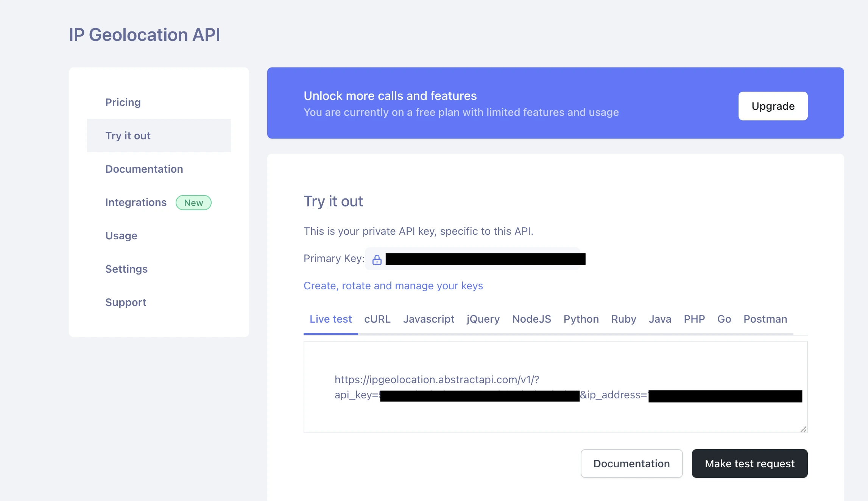Image resolution: width=868 pixels, height=501 pixels.
Task: Click 'This is your private API key' text
Action: [x=418, y=231]
